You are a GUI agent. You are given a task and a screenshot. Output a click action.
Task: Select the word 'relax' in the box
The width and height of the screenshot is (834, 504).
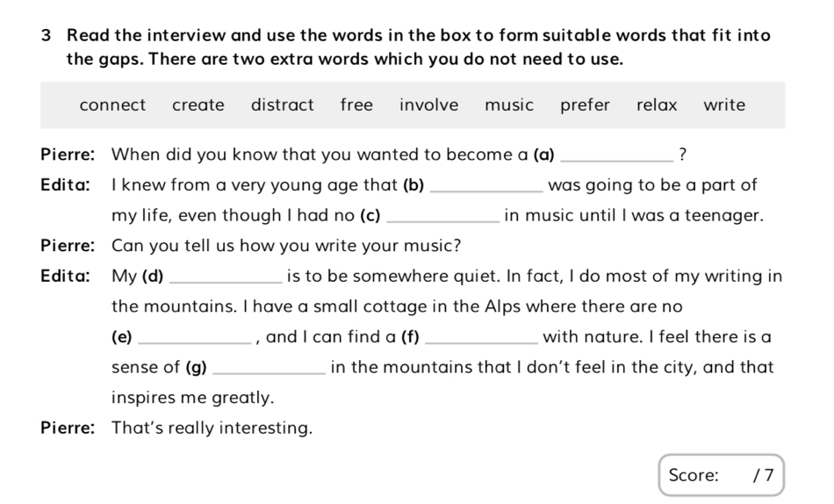pyautogui.click(x=657, y=105)
